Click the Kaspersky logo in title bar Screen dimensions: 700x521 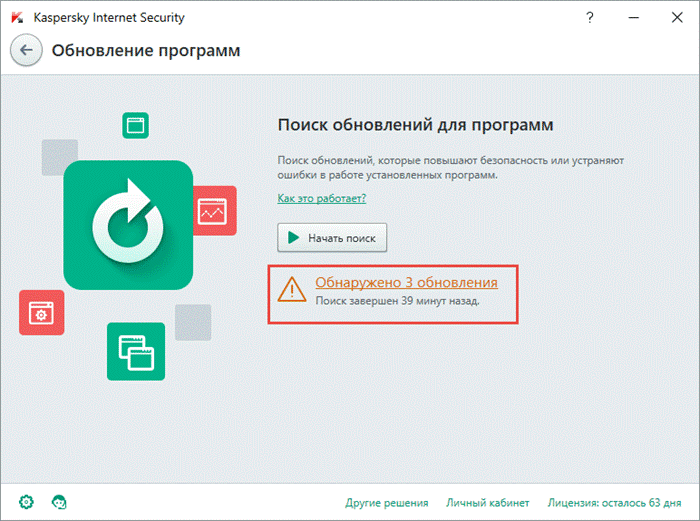pos(17,17)
